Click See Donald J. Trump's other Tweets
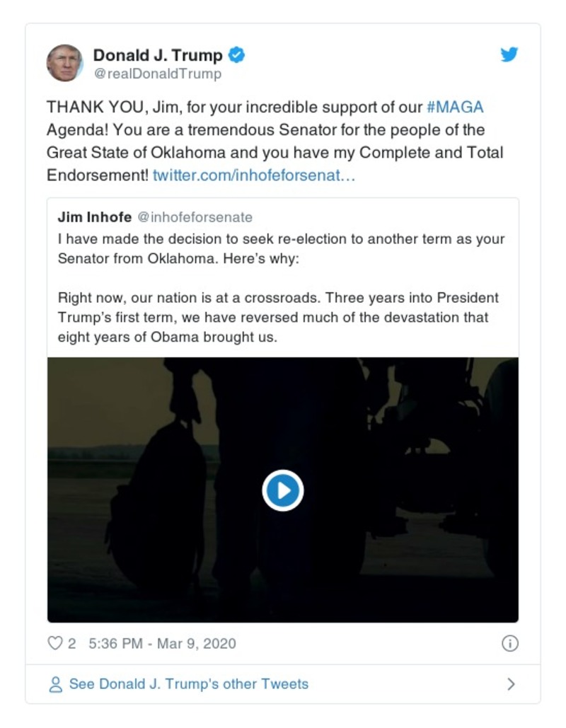This screenshot has width=566, height=728. (x=188, y=684)
